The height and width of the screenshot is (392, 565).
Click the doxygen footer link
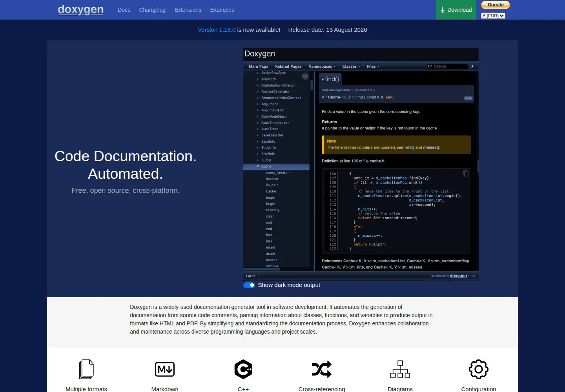[458, 276]
